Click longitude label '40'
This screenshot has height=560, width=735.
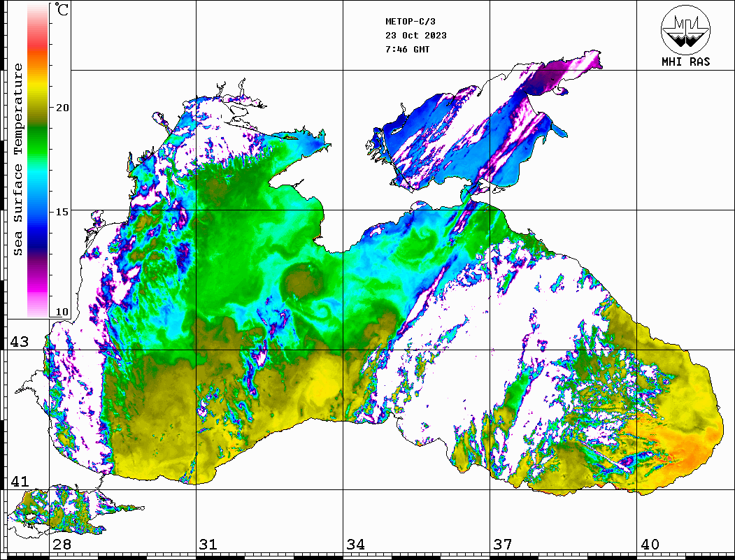click(650, 544)
